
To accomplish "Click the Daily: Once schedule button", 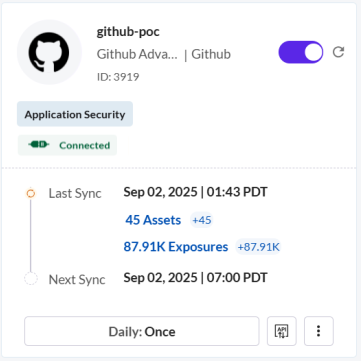I will [x=142, y=331].
